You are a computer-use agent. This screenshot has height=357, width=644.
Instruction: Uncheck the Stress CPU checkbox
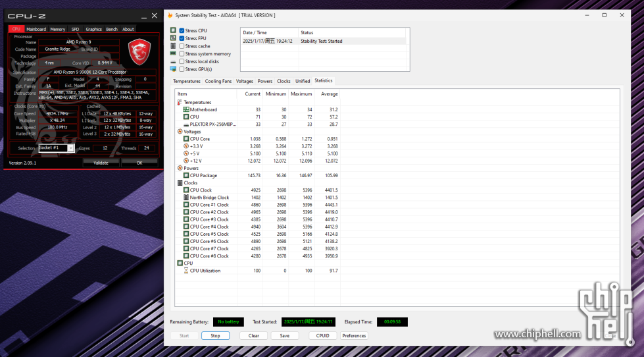tap(182, 30)
